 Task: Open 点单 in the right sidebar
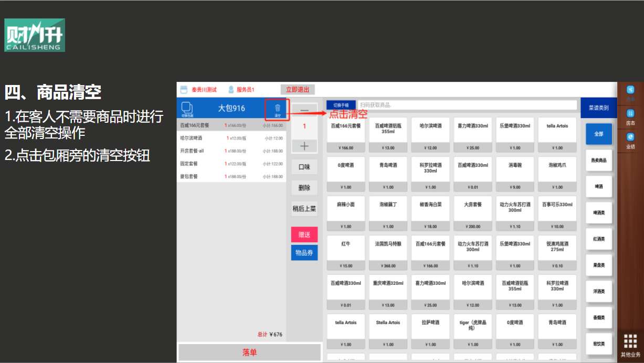pos(630,94)
